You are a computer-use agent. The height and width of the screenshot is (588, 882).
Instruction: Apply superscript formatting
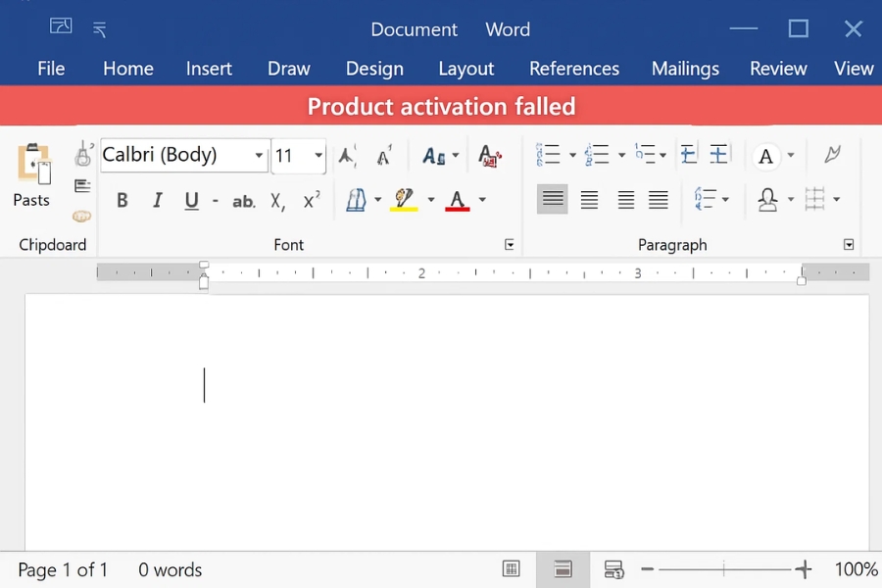pos(311,200)
